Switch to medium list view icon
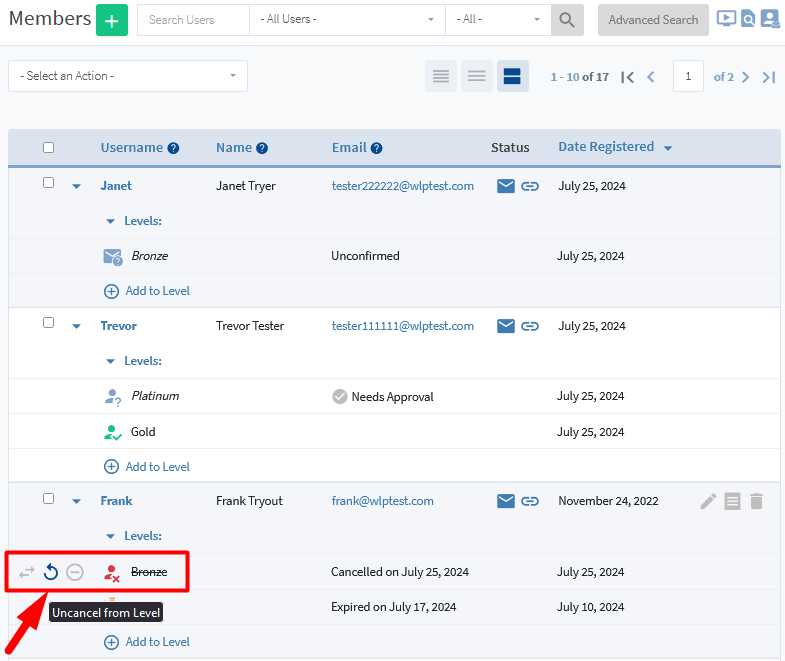The width and height of the screenshot is (785, 661). (x=477, y=76)
